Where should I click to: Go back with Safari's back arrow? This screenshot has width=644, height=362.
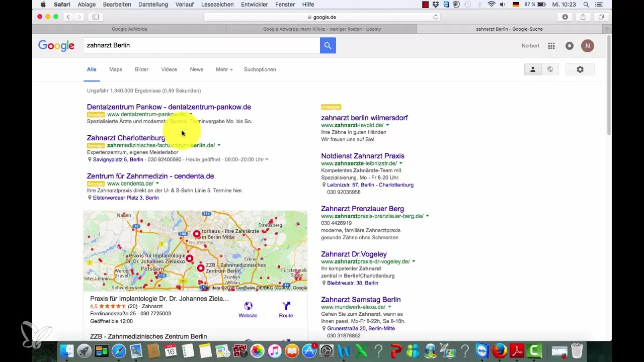click(69, 17)
